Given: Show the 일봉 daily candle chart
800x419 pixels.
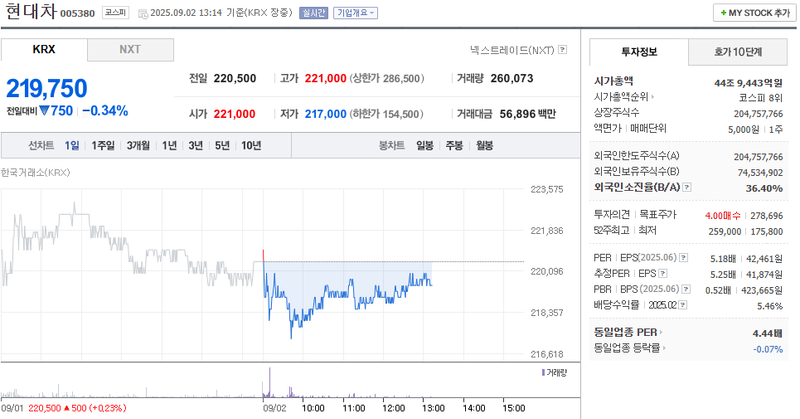Looking at the screenshot, I should tap(424, 146).
